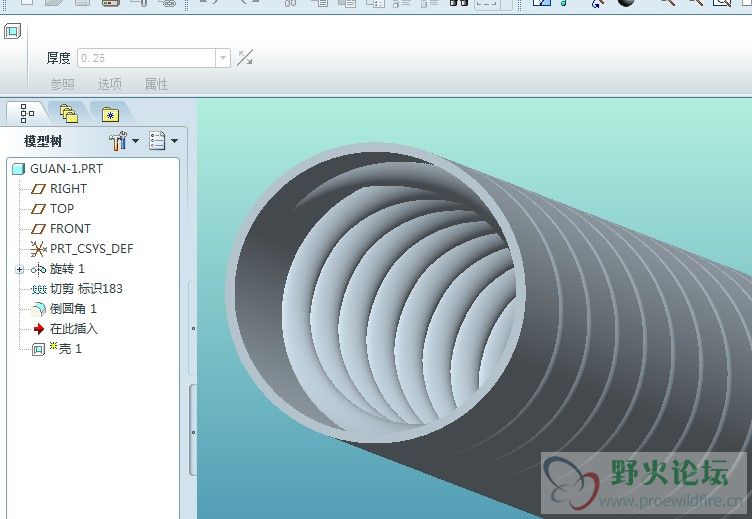Select the 旋转 1 feature row

click(x=58, y=269)
